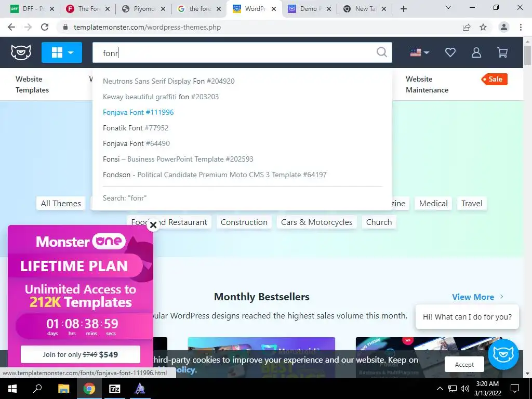Click View More next to Monthly Bestsellers
This screenshot has width=532, height=399.
pyautogui.click(x=477, y=297)
